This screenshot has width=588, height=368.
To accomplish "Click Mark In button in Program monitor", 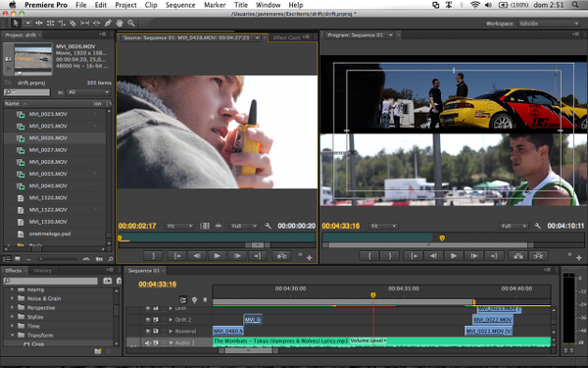I will coord(369,256).
